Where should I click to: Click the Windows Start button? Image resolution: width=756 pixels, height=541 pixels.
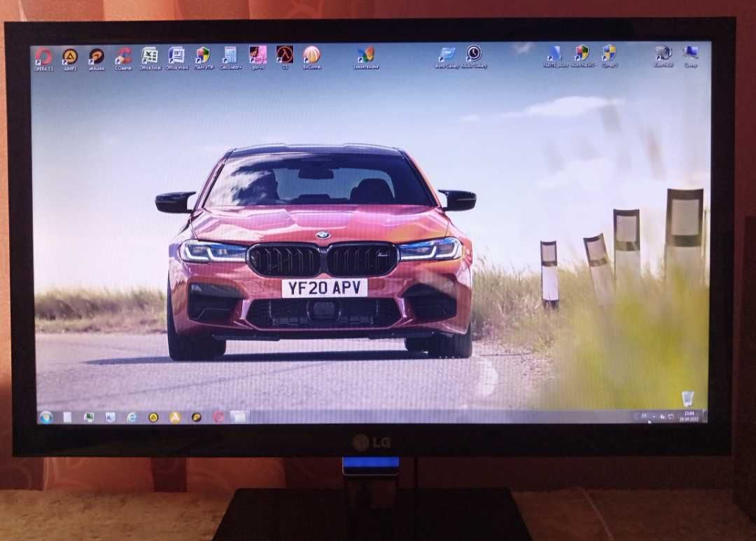pyautogui.click(x=46, y=417)
